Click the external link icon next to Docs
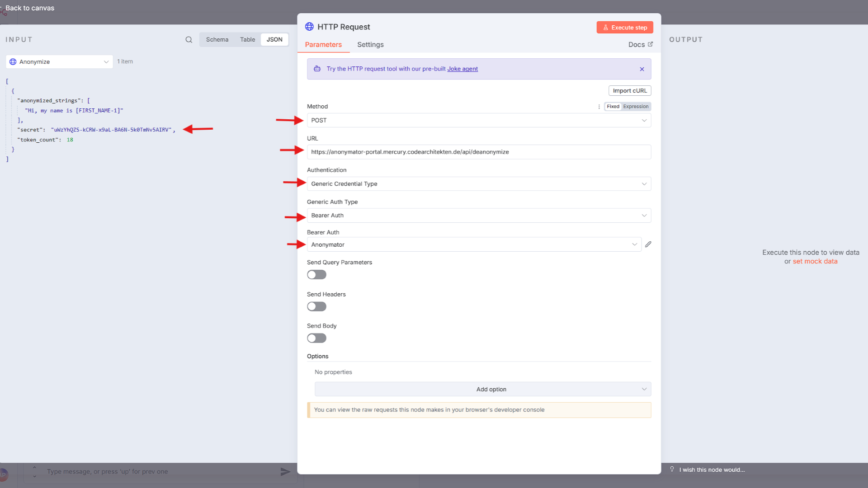Screen dimensions: 868x488 point(650,44)
